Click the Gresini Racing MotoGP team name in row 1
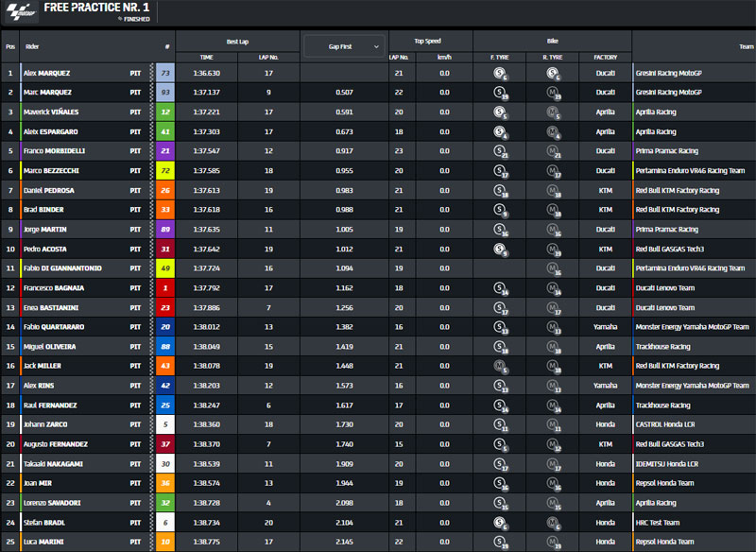Image resolution: width=756 pixels, height=552 pixels. [668, 73]
